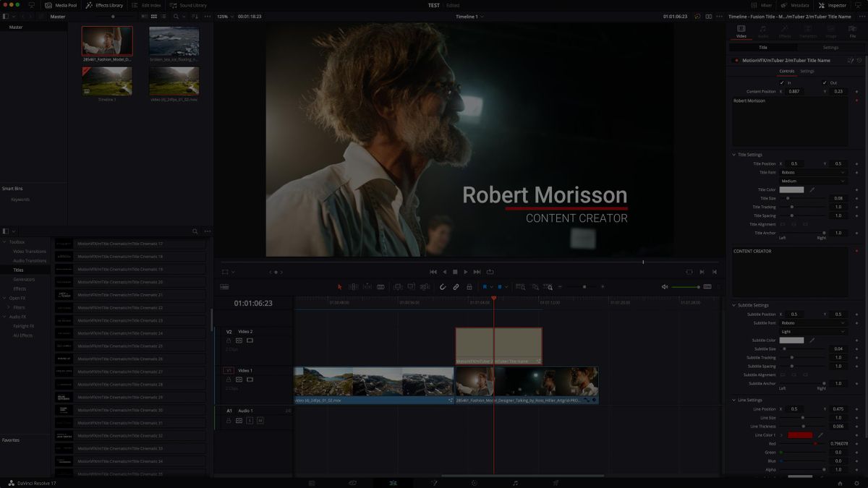Select the broken_sea_ice clip thumbnail in the media pool
Viewport: 868px width, 488px height.
click(x=174, y=40)
